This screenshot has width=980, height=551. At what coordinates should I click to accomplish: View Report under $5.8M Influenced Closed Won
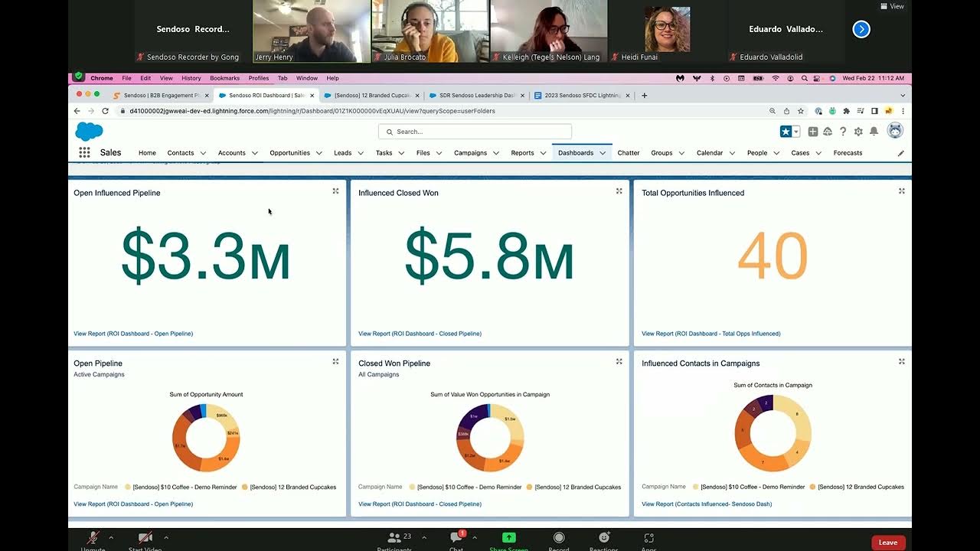[420, 334]
